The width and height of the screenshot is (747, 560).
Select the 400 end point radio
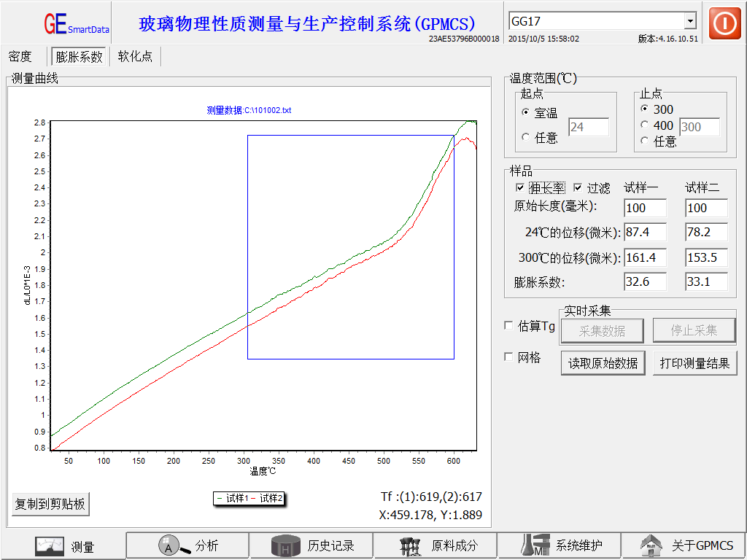click(x=645, y=125)
